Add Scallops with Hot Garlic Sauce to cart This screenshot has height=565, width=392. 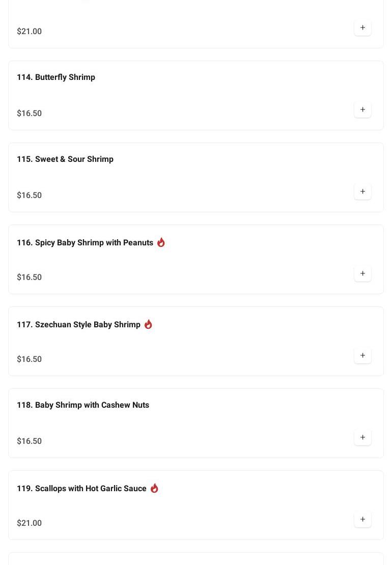[x=362, y=520]
